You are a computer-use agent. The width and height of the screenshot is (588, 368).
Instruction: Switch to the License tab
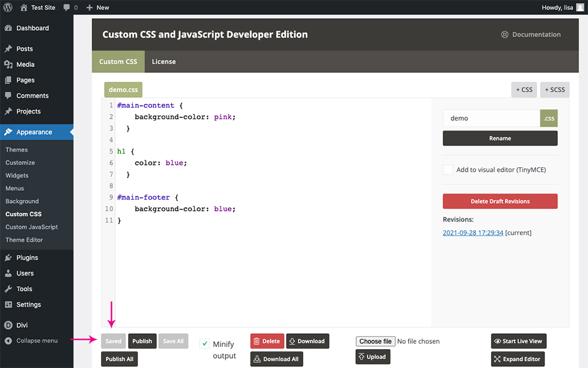click(164, 62)
